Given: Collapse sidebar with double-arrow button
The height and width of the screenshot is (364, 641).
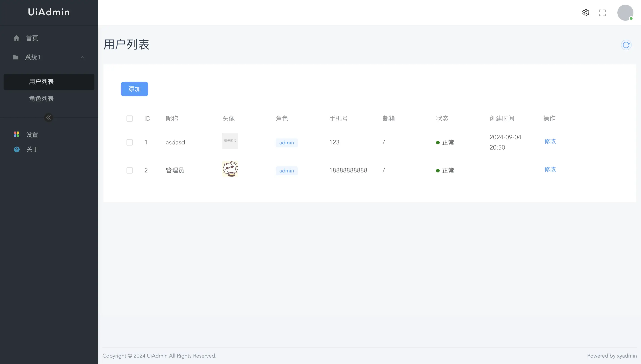Looking at the screenshot, I should [x=49, y=117].
